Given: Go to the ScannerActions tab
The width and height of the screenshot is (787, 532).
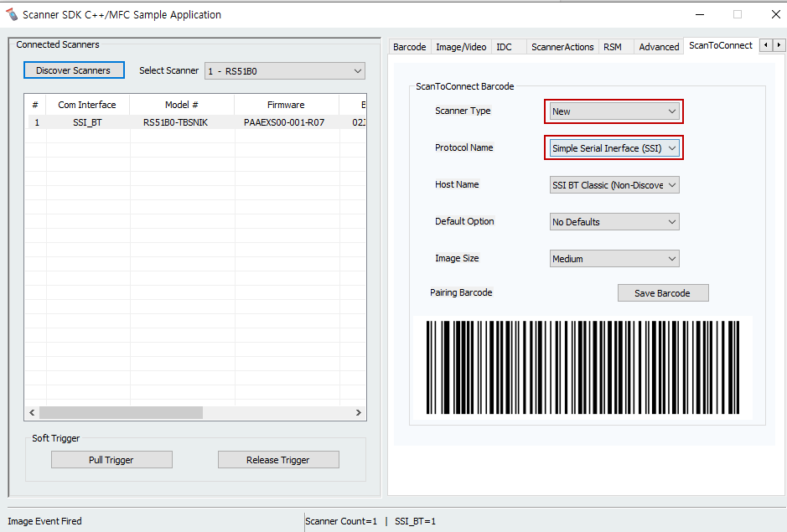Looking at the screenshot, I should coord(562,47).
